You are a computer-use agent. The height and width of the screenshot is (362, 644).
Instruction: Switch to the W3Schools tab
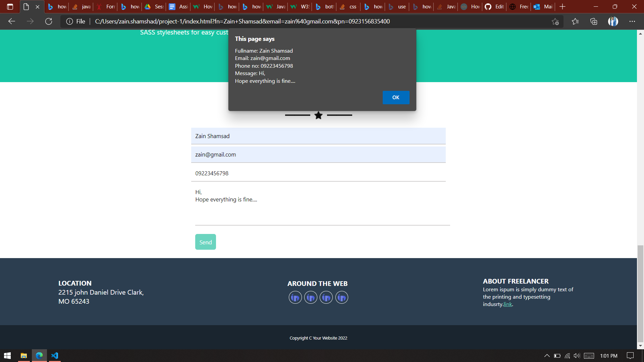pos(300,6)
